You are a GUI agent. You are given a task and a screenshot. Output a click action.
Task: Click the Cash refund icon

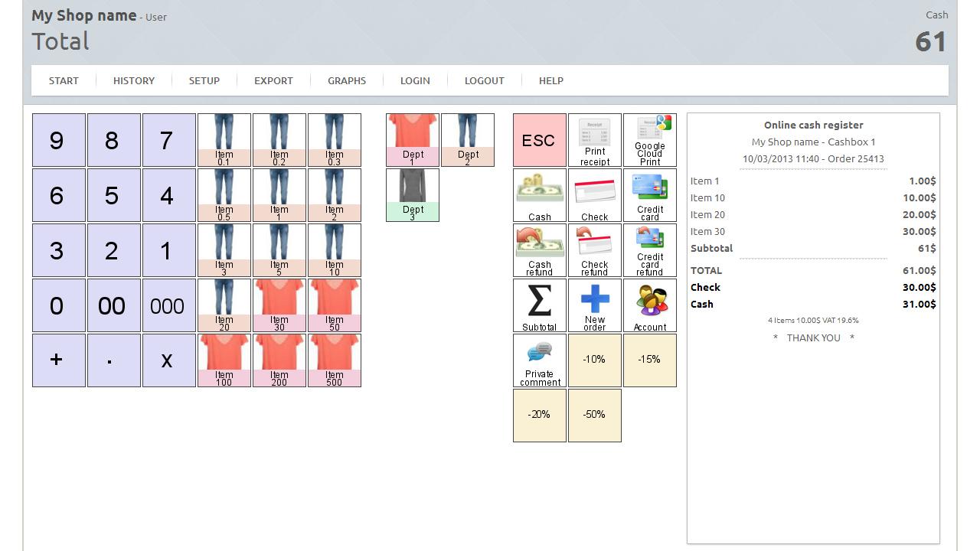tap(540, 250)
